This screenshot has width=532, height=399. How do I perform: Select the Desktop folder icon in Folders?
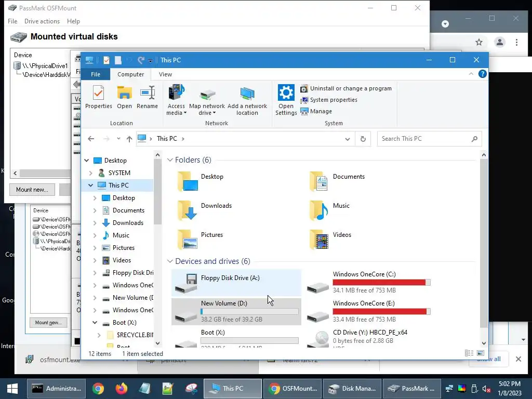pyautogui.click(x=187, y=181)
